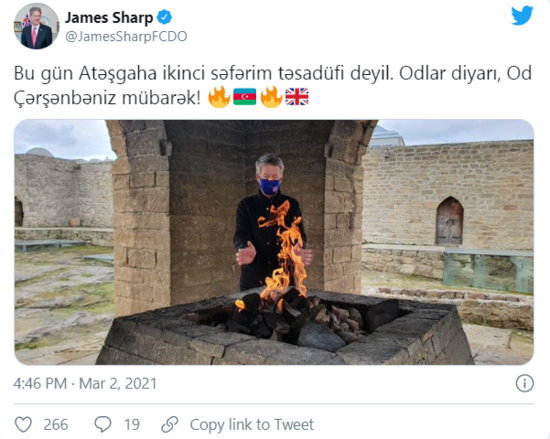Like the tweet with heart icon
Screen dimensions: 550x439
pos(23,424)
